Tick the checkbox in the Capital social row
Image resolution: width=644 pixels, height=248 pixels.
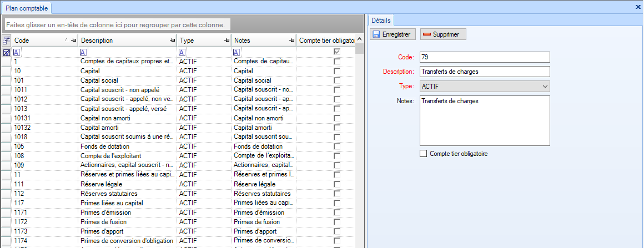pos(336,80)
